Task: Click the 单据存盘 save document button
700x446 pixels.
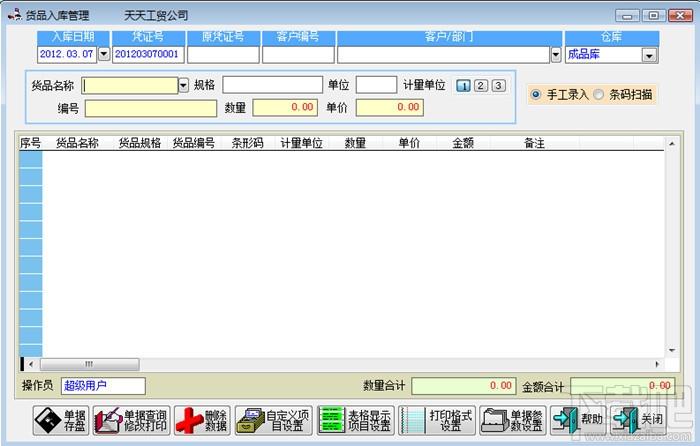Action: coord(61,420)
